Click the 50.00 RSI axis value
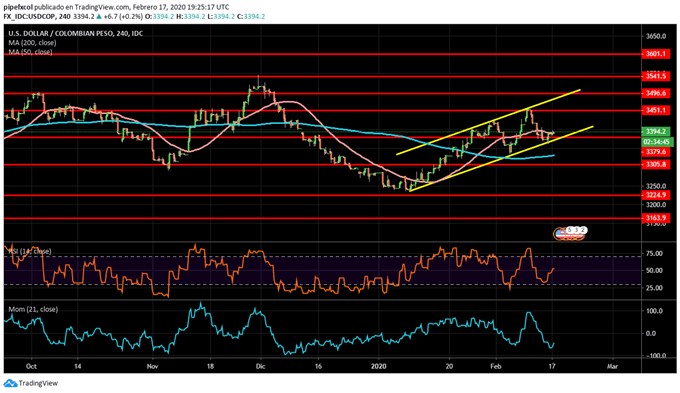This screenshot has width=680, height=393. pyautogui.click(x=655, y=270)
